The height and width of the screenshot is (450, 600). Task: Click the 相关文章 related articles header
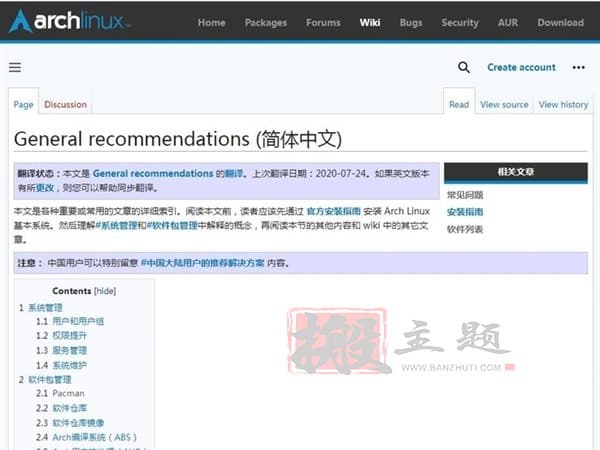coord(516,172)
